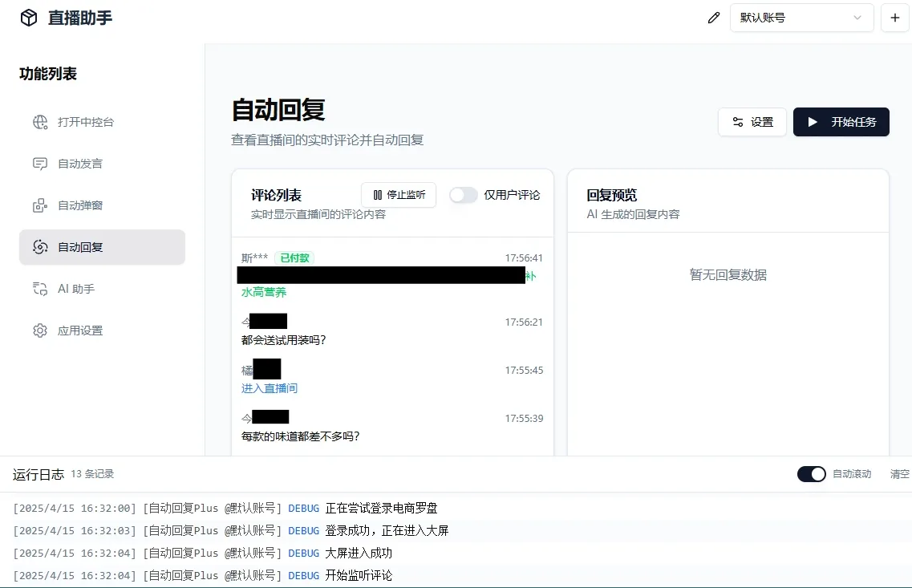912x588 pixels.
Task: Open the 设置 button with sliders icon
Action: pos(752,122)
